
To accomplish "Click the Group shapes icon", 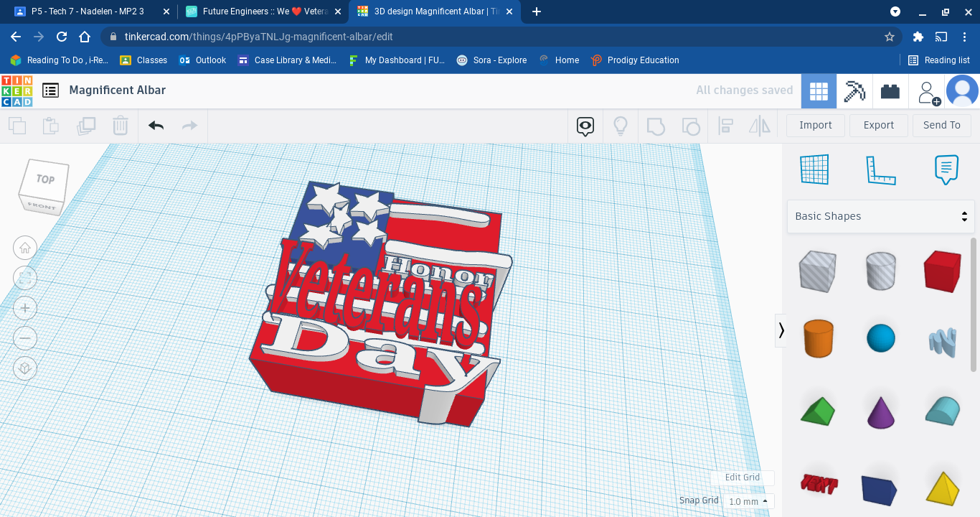I will click(x=656, y=126).
